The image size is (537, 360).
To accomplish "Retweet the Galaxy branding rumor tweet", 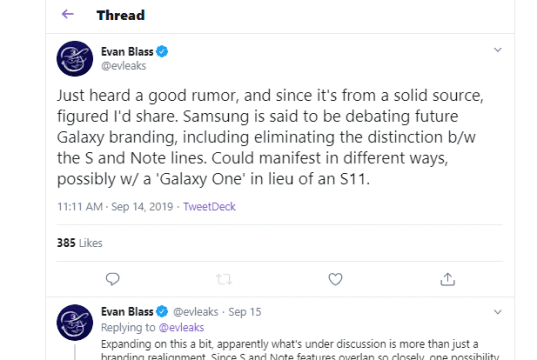I will coord(224,280).
